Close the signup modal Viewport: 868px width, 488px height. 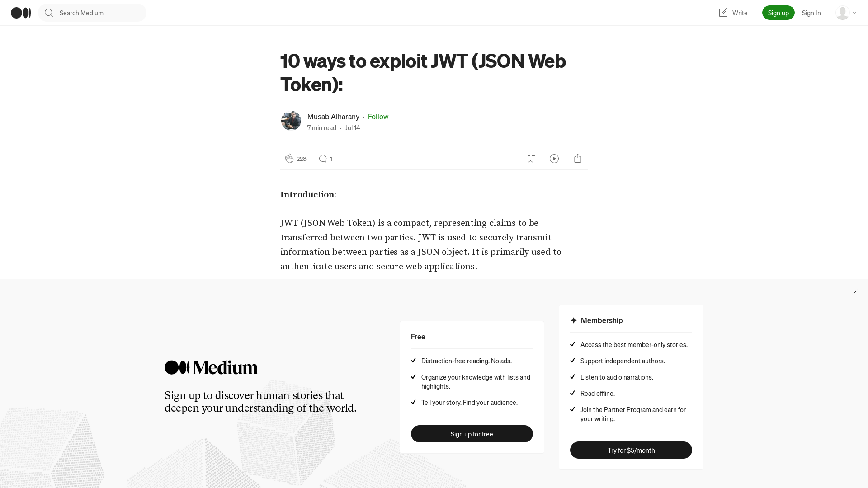pos(855,292)
